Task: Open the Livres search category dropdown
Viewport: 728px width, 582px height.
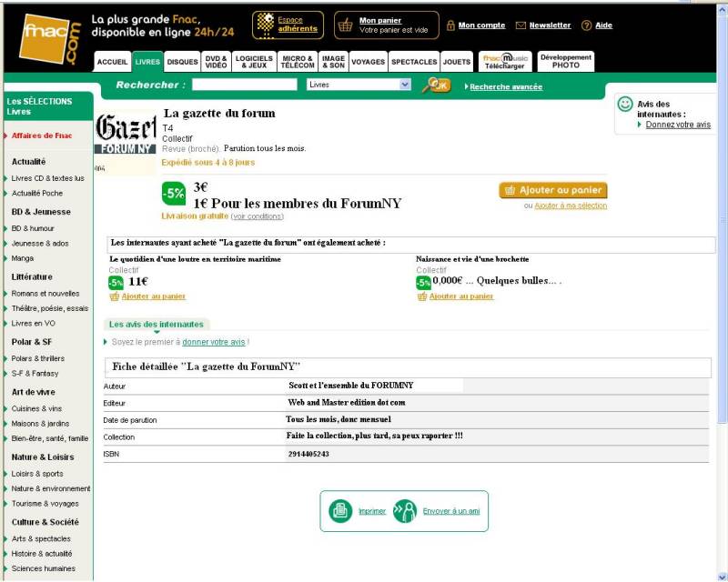Action: click(x=359, y=85)
